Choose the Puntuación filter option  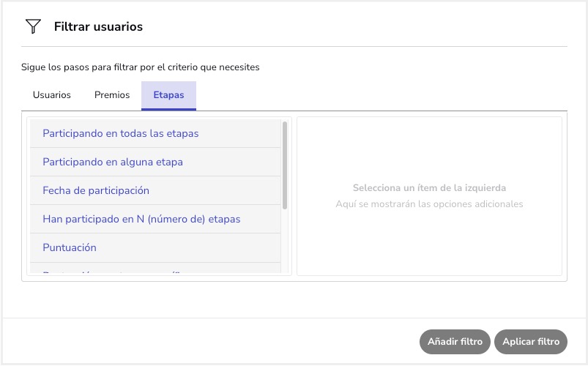click(155, 247)
